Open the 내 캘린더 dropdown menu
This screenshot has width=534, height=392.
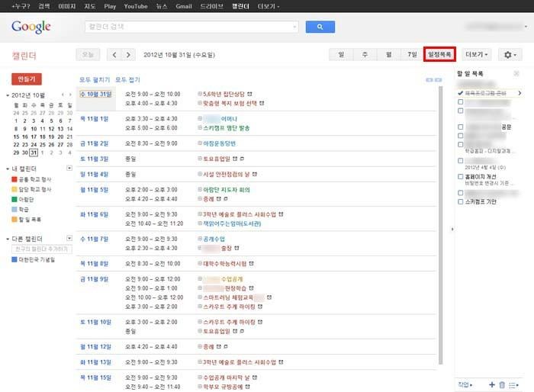point(69,168)
